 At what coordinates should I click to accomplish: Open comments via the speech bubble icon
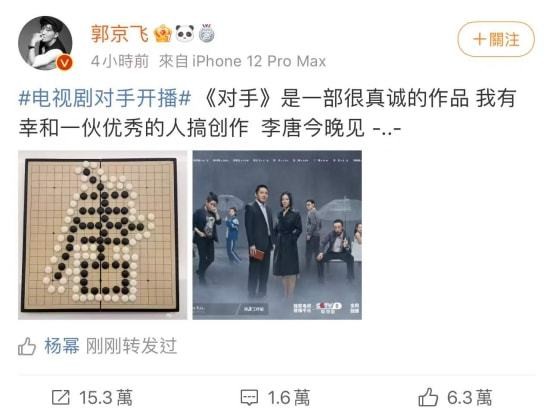click(249, 397)
